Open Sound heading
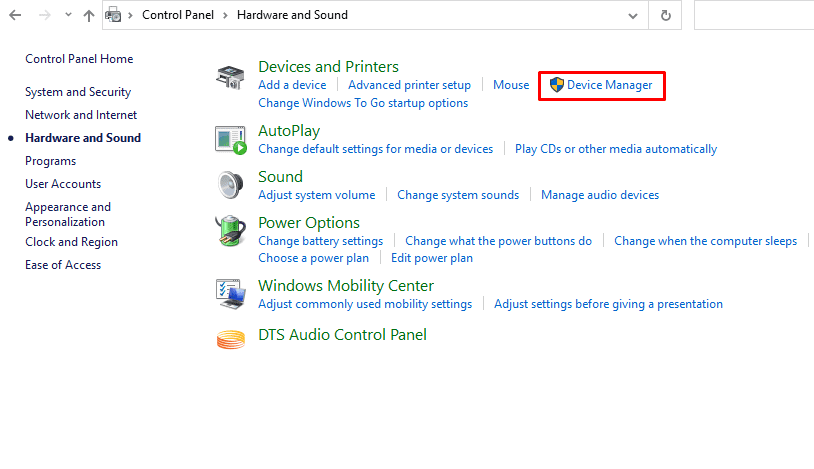 click(280, 177)
